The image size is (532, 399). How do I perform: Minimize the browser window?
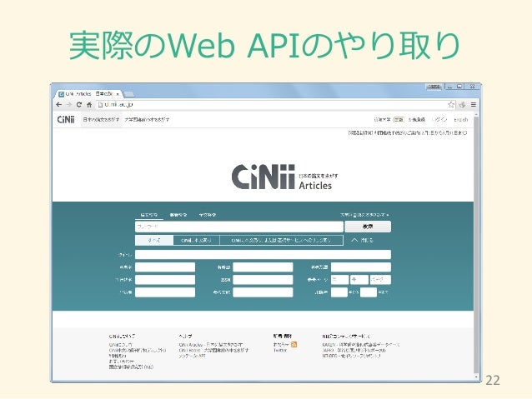point(450,87)
